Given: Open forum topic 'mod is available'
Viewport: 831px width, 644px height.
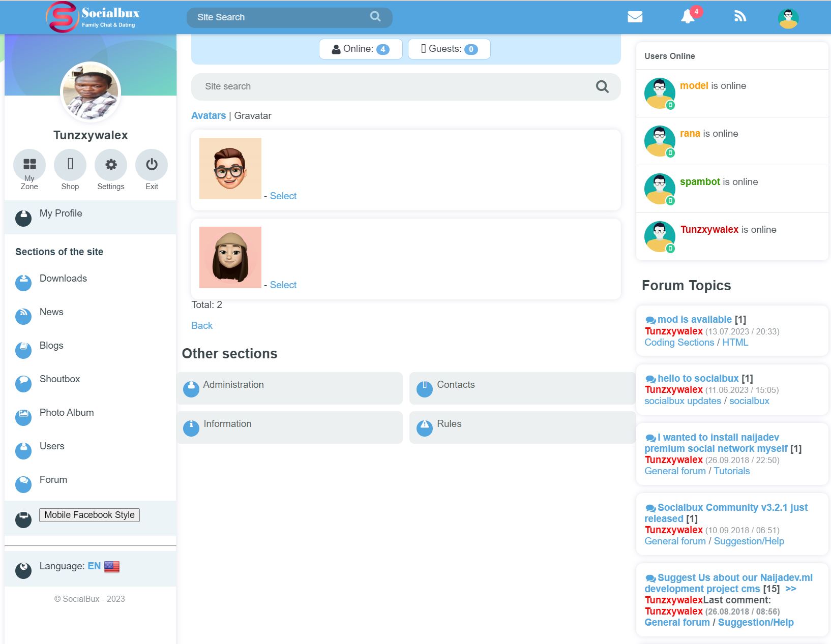Looking at the screenshot, I should pyautogui.click(x=695, y=319).
